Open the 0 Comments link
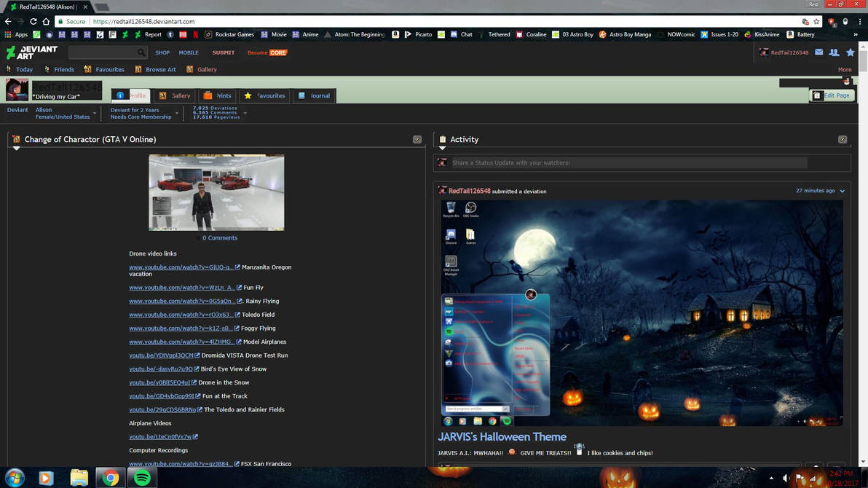 [x=220, y=237]
